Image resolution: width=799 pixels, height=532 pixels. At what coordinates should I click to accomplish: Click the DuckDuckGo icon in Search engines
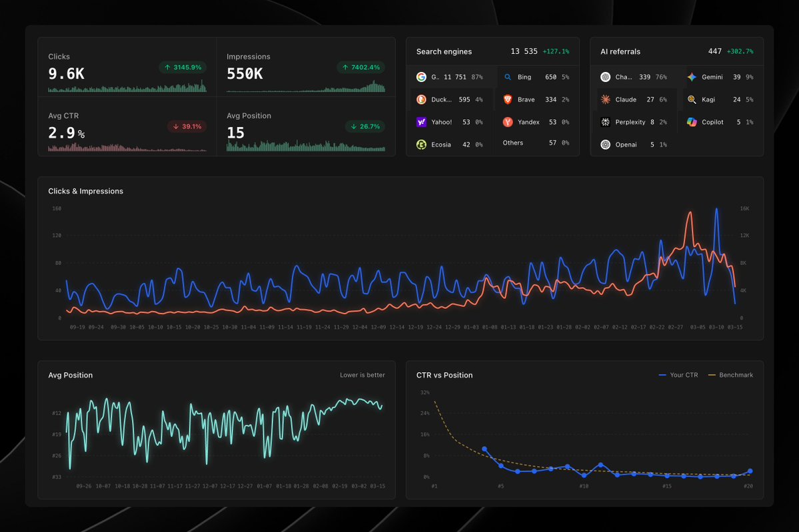421,99
